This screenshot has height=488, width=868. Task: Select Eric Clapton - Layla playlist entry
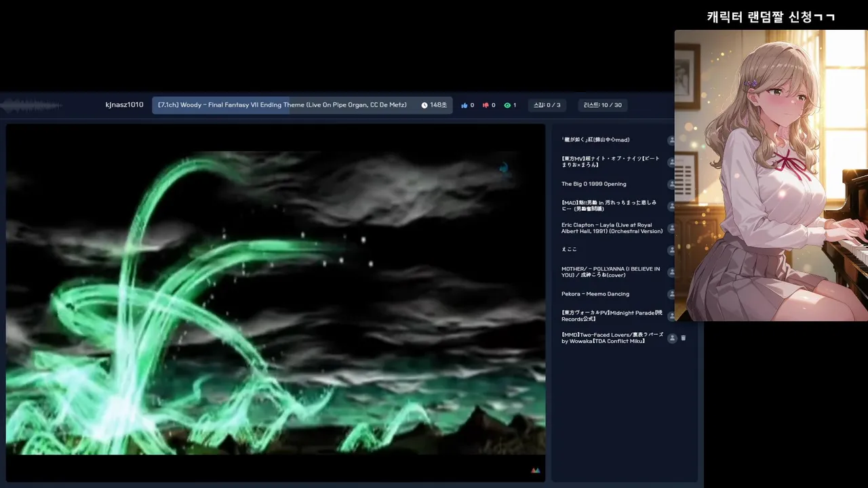click(x=612, y=228)
